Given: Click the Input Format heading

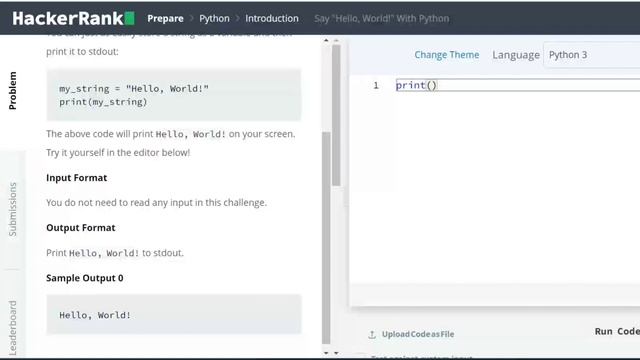Looking at the screenshot, I should coord(77,178).
